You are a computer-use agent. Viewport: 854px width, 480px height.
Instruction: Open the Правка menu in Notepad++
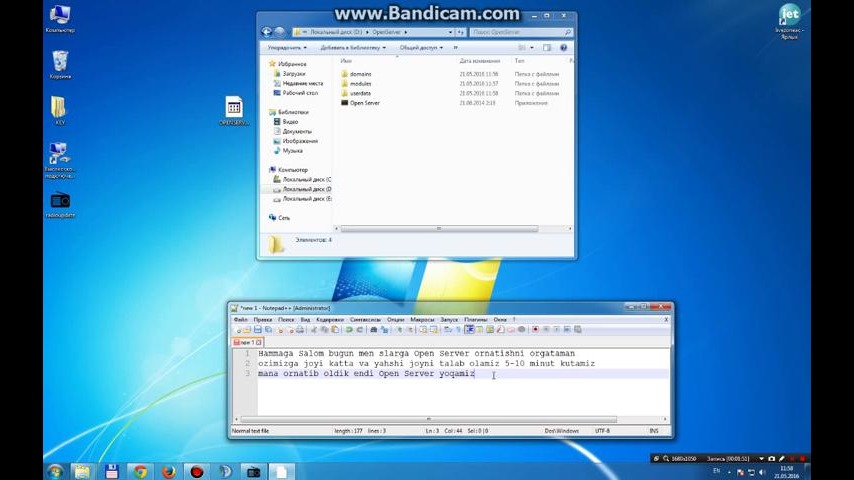click(263, 319)
